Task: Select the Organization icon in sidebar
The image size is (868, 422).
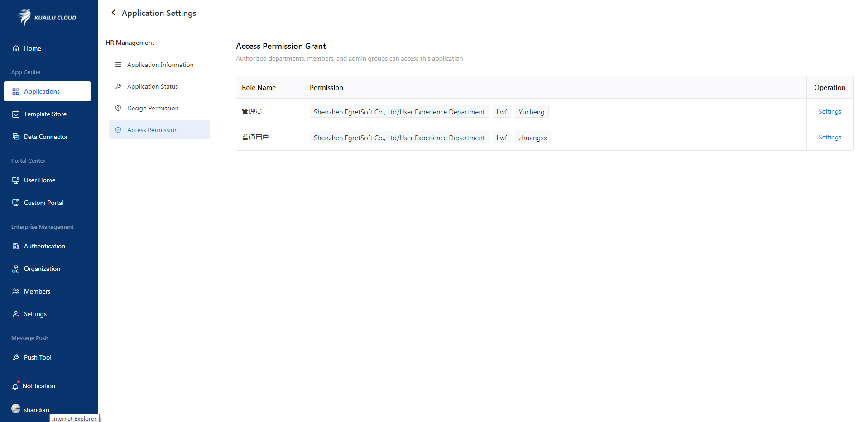Action: click(16, 269)
